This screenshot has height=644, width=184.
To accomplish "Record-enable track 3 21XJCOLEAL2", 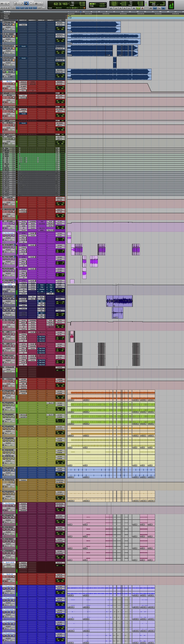I will tap(4, 48).
